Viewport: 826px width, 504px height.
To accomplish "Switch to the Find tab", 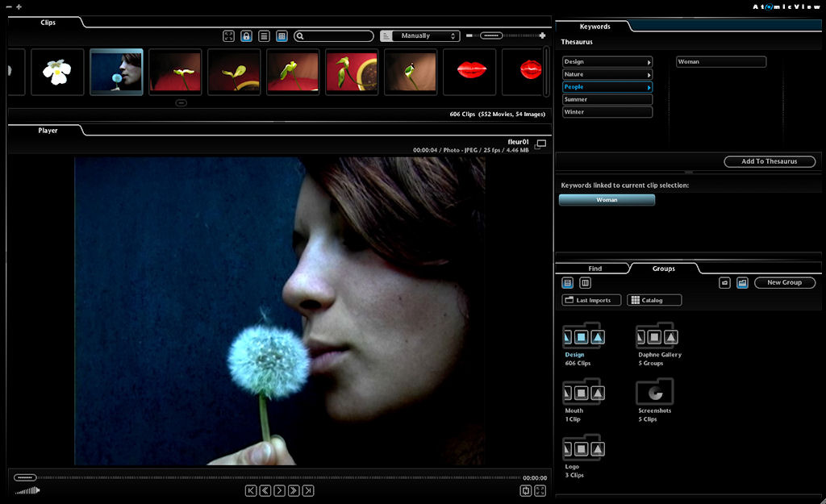I will pyautogui.click(x=594, y=269).
